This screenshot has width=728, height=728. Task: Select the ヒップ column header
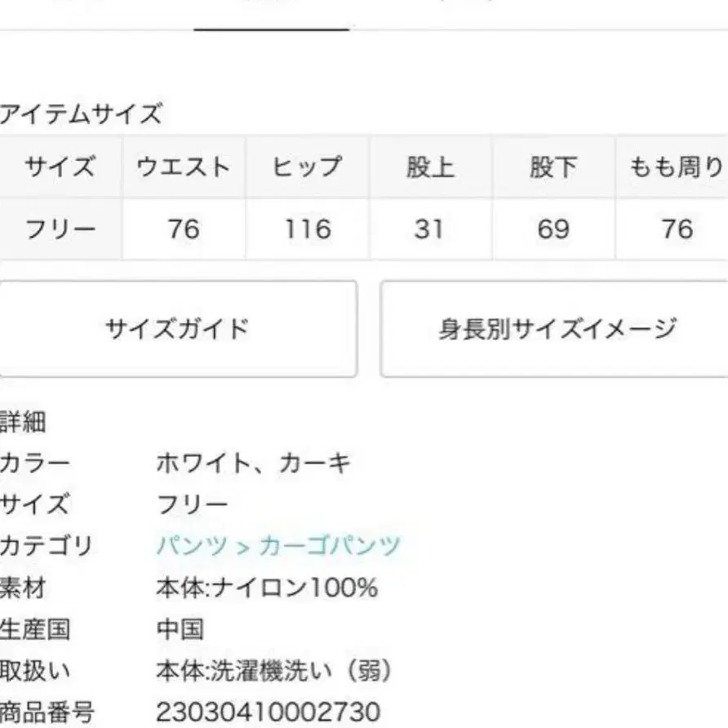coord(307,167)
